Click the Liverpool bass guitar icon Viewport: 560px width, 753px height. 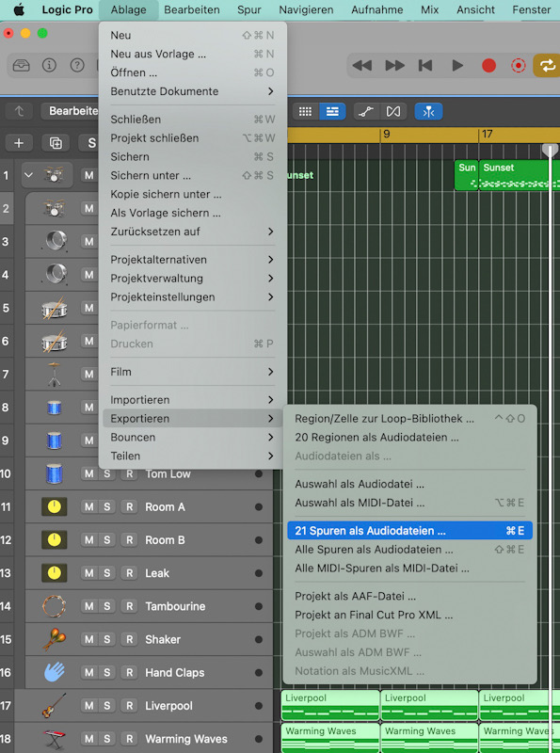point(54,705)
